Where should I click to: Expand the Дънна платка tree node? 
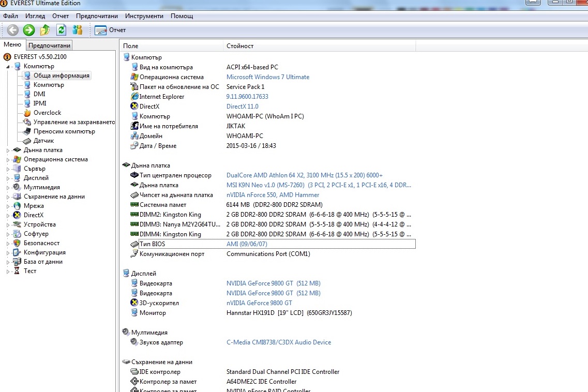pyautogui.click(x=8, y=150)
